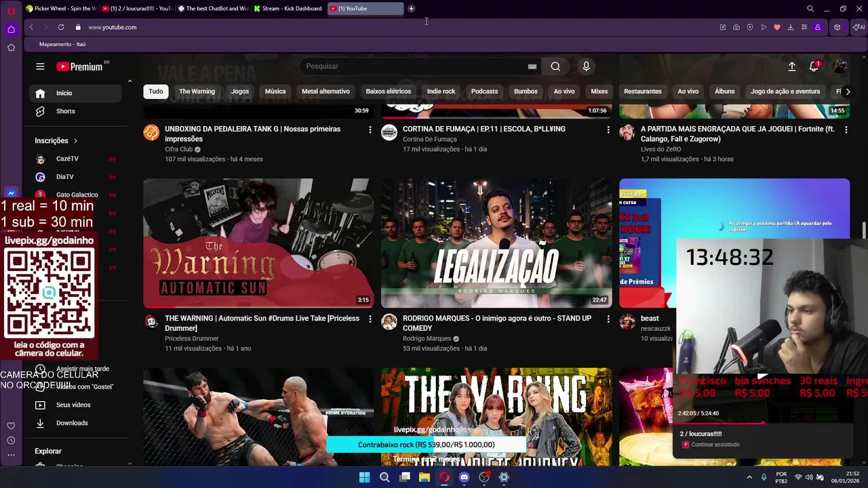Image resolution: width=868 pixels, height=488 pixels.
Task: Select the Indie rock chip
Action: (x=441, y=91)
